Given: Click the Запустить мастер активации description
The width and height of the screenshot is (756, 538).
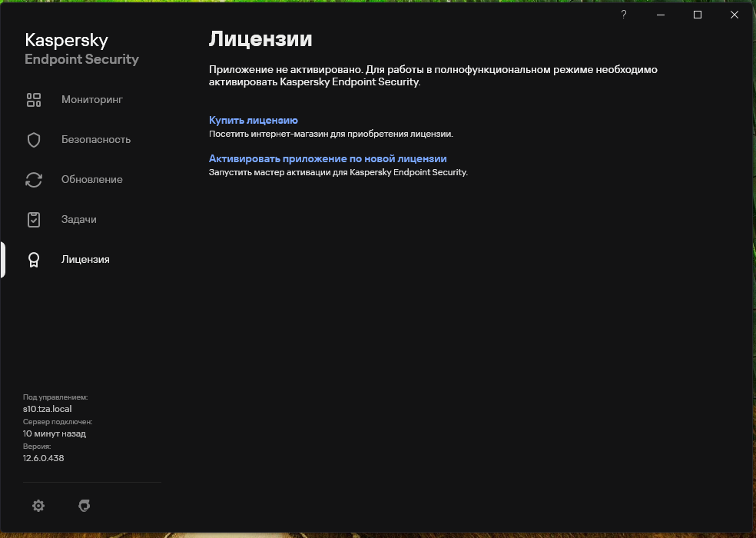Looking at the screenshot, I should pos(339,172).
